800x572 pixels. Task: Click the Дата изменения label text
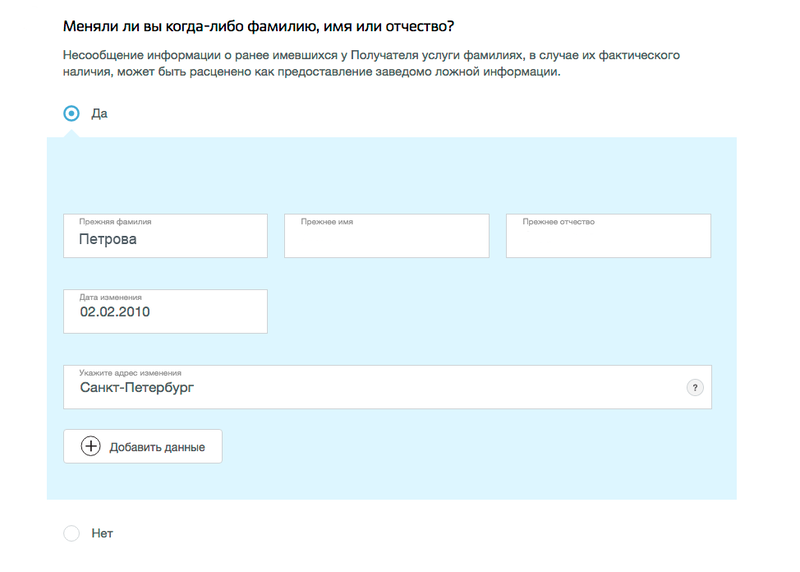pos(110,297)
